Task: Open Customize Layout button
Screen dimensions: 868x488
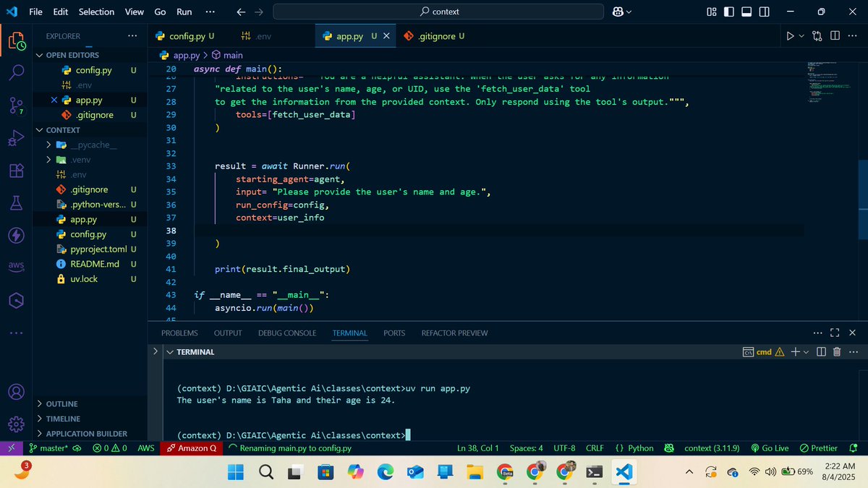Action: click(711, 12)
